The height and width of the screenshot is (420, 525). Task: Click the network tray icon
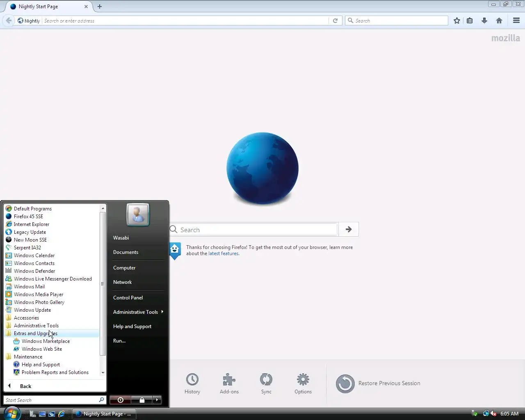pos(486,413)
